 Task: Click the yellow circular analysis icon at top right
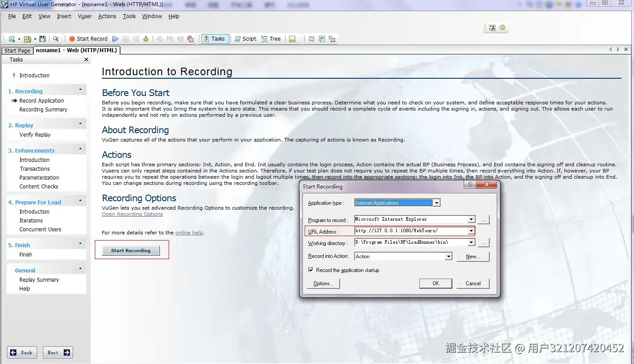(503, 27)
